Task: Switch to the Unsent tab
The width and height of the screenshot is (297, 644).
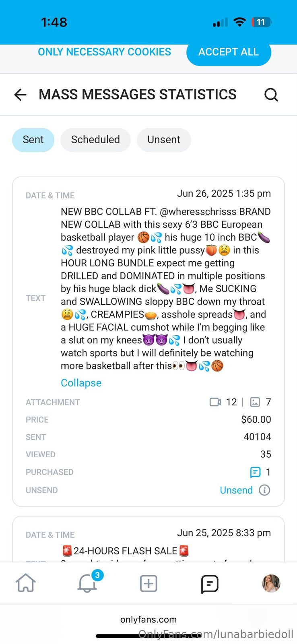Action: tap(163, 140)
